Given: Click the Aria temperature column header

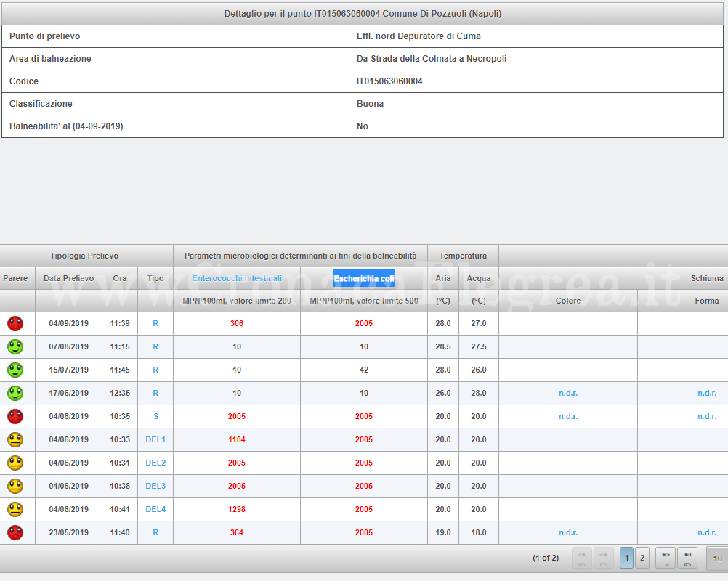Looking at the screenshot, I should pos(443,278).
